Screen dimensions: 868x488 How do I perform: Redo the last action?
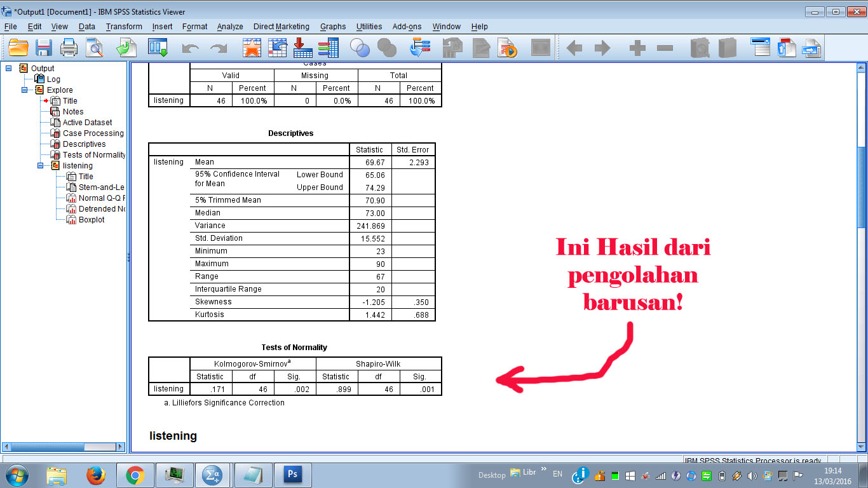point(217,47)
